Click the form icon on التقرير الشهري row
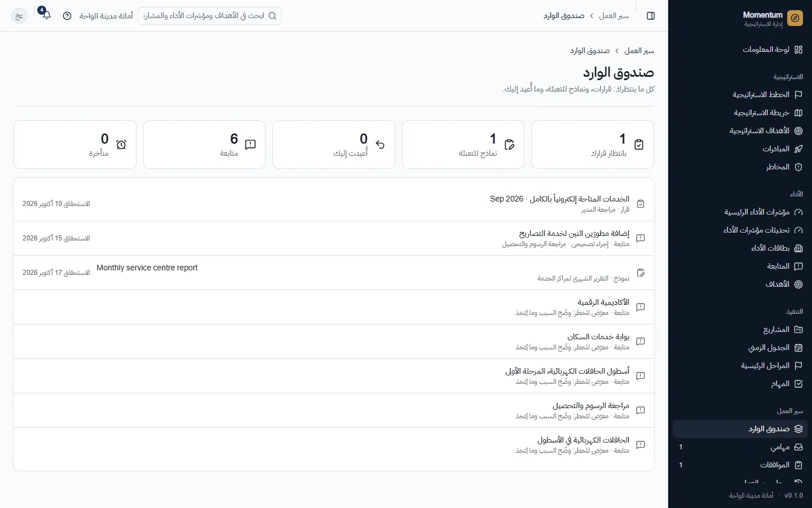This screenshot has width=812, height=508. point(641,273)
